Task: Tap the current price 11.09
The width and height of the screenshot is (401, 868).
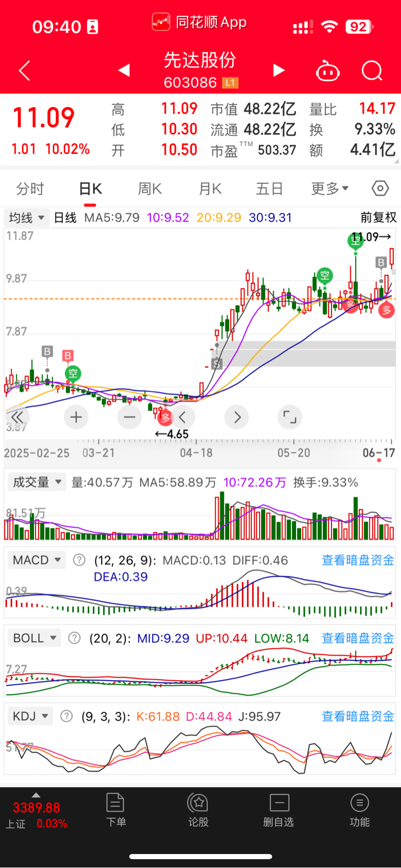Action: click(44, 117)
